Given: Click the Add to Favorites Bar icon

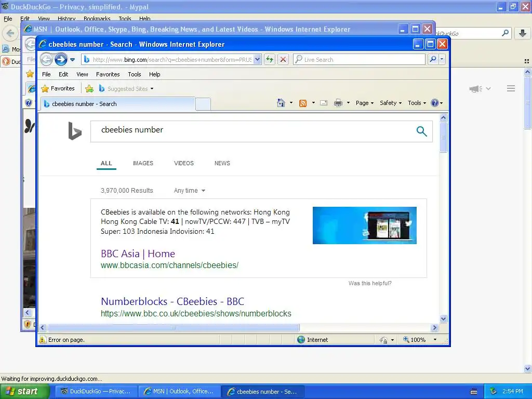Looking at the screenshot, I should [89, 89].
